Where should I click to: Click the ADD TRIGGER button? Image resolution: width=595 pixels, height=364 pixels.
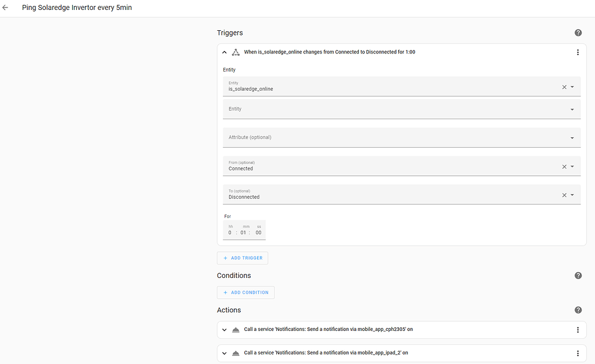pyautogui.click(x=243, y=258)
